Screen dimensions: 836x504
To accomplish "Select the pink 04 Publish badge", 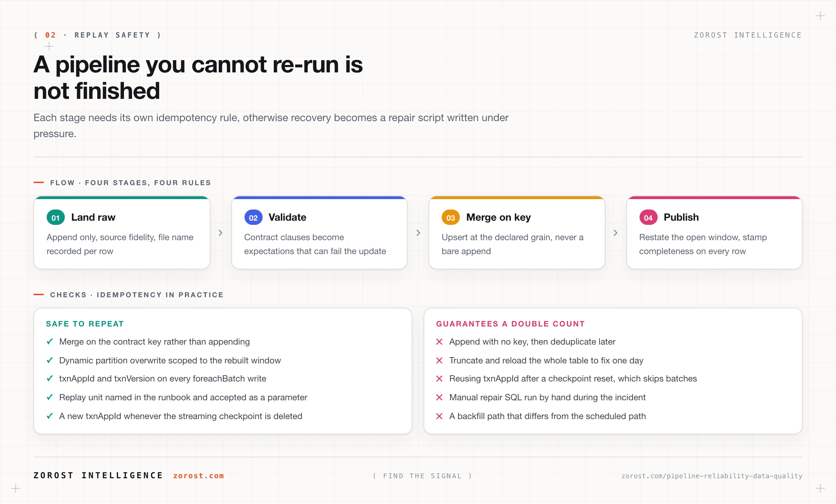I will point(648,218).
